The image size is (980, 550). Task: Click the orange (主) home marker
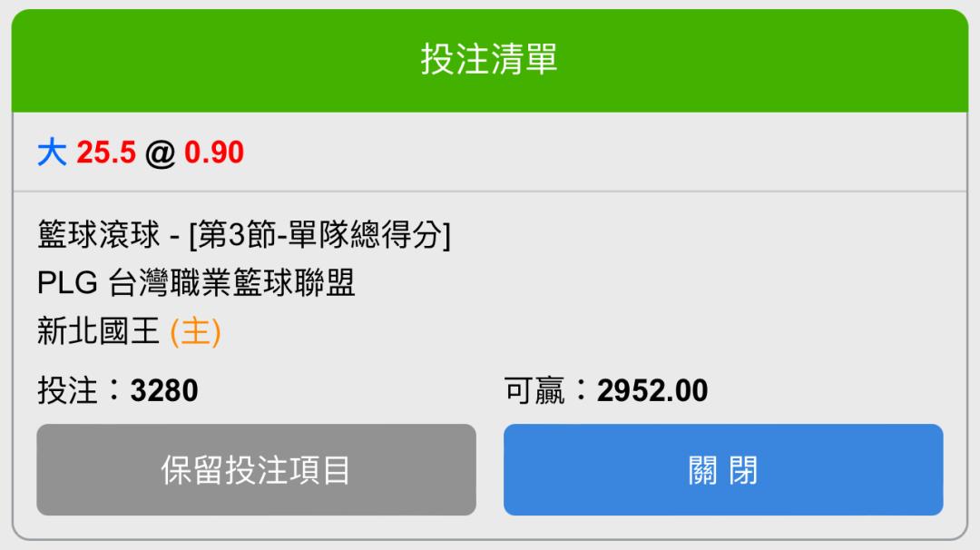pos(196,331)
